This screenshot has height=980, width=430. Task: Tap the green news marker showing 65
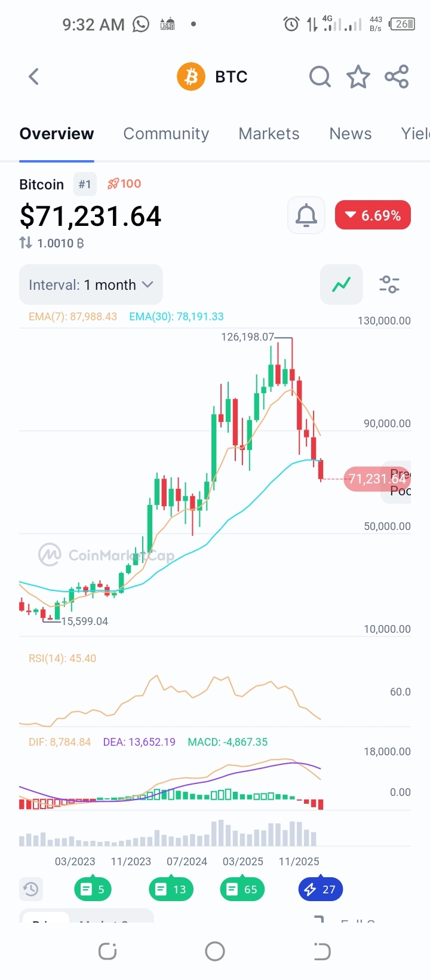(242, 889)
